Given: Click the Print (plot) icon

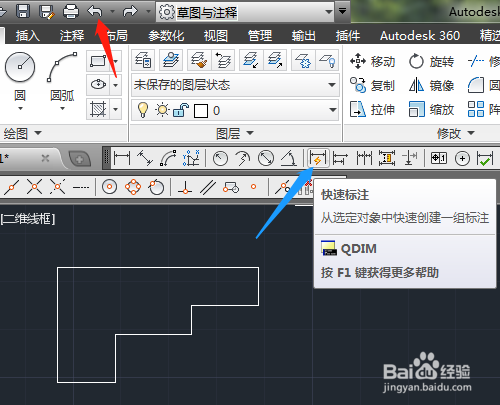Looking at the screenshot, I should [x=71, y=11].
